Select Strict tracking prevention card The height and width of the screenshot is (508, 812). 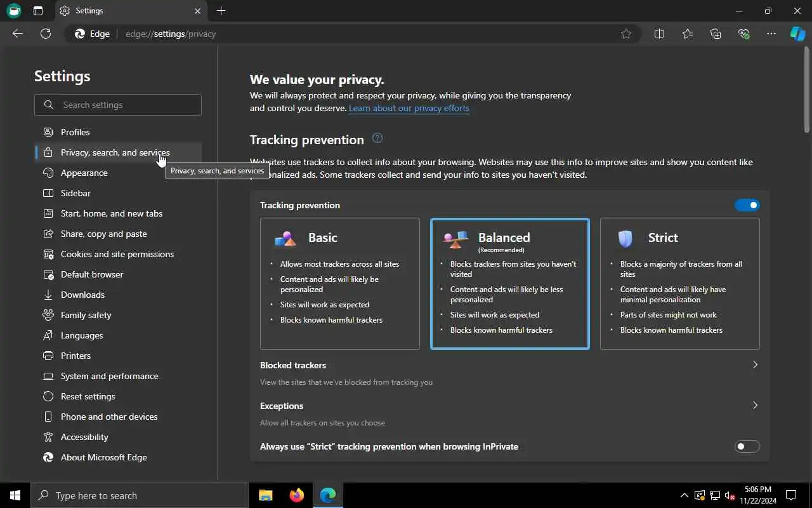pos(680,284)
